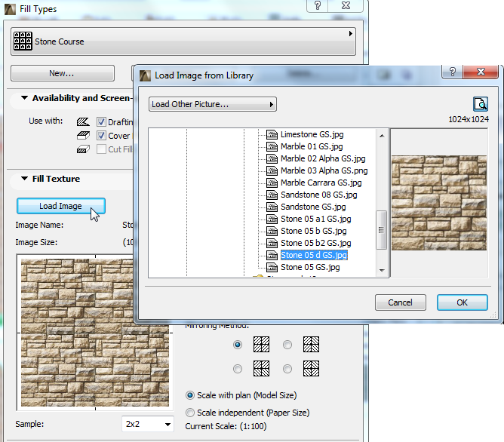The width and height of the screenshot is (504, 442).
Task: Select Stone 05 b2 GS.jpg file
Action: pos(315,243)
